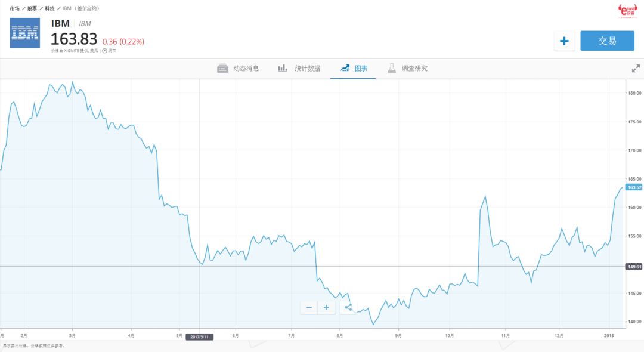Click the 统计数据 bar chart icon
The height and width of the screenshot is (352, 644).
point(283,68)
